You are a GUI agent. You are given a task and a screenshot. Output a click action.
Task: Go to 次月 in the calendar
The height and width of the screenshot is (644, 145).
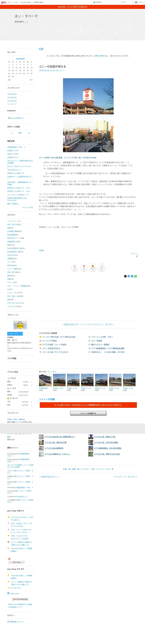click(x=31, y=80)
